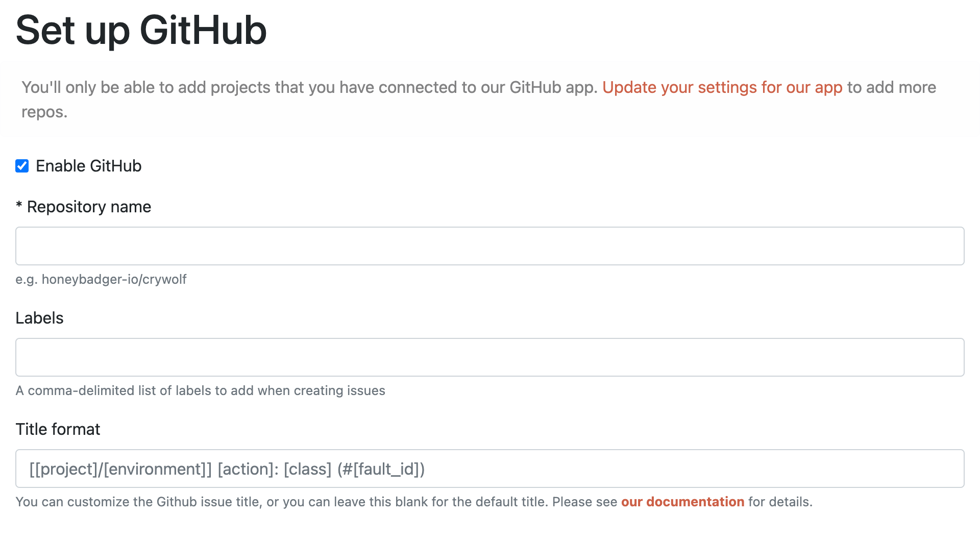Click the Repository name input field
The image size is (980, 541).
[490, 245]
